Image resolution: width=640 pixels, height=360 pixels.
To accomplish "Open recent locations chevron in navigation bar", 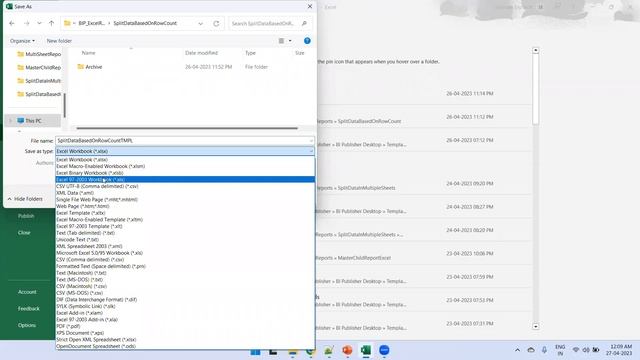I will [x=39, y=23].
